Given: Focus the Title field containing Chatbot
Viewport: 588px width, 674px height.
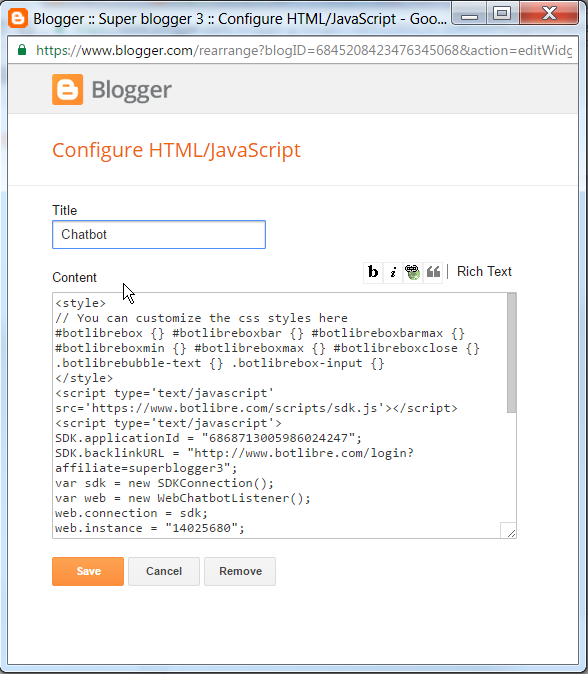Looking at the screenshot, I should (x=159, y=235).
